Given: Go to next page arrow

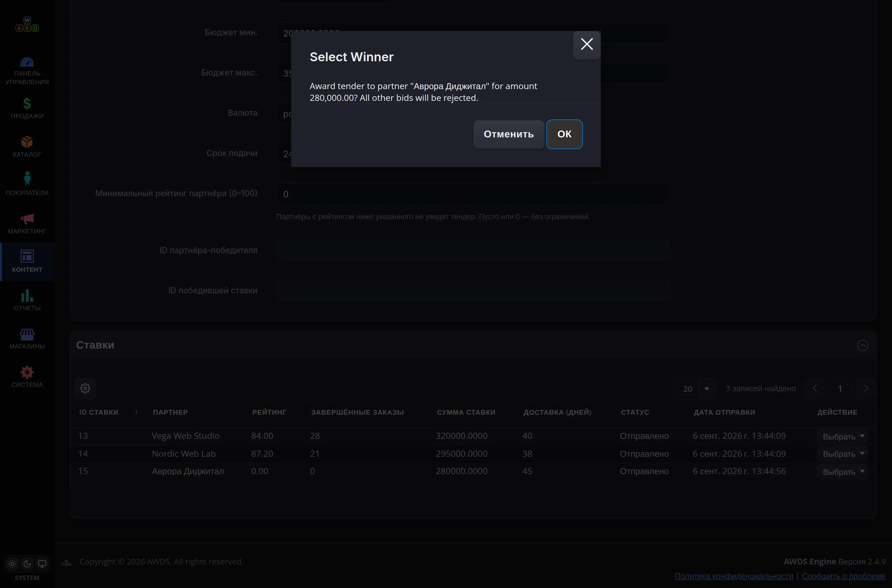Looking at the screenshot, I should 866,388.
